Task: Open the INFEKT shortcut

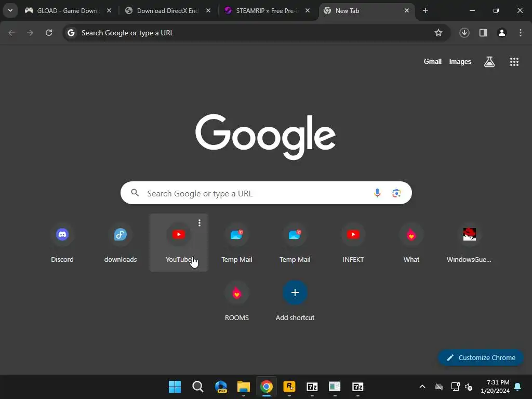Action: point(353,243)
